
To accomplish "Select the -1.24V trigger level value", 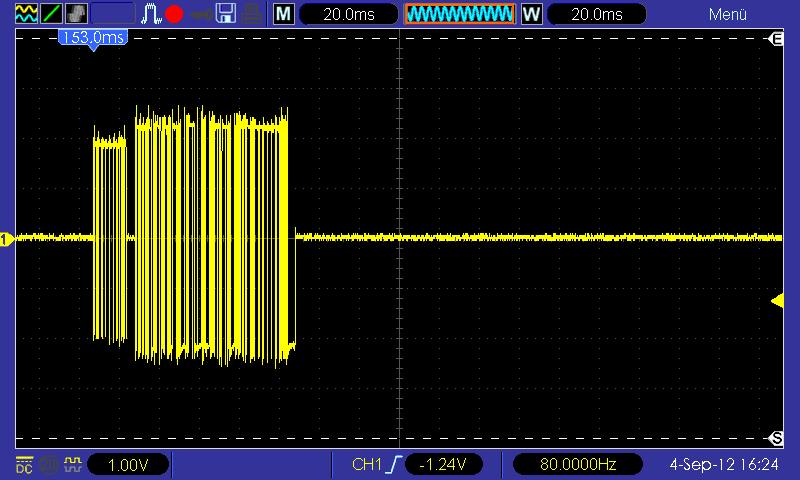I will pos(443,464).
